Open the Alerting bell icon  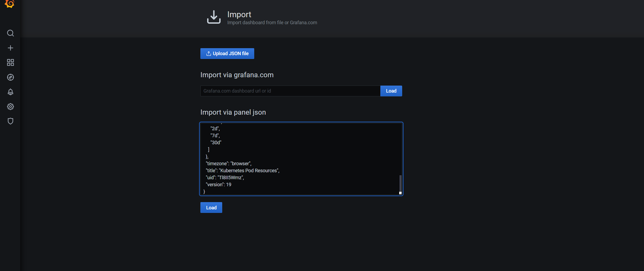(10, 92)
